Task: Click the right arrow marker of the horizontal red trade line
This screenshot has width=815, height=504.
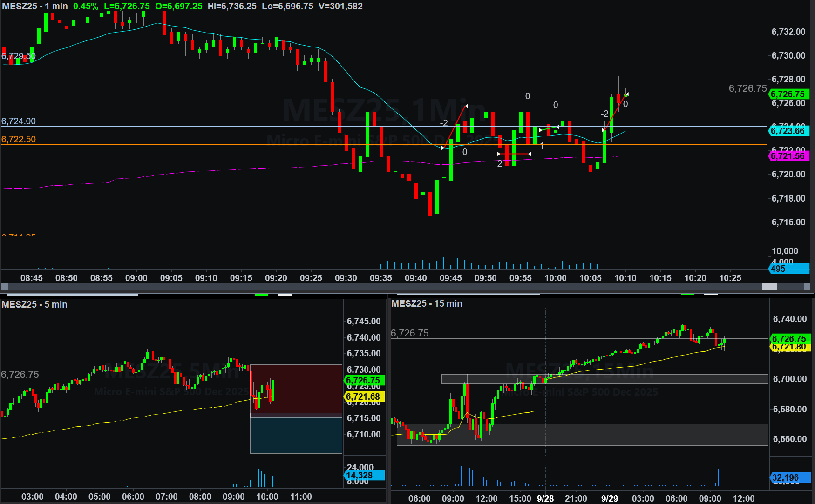Action: tap(530, 154)
